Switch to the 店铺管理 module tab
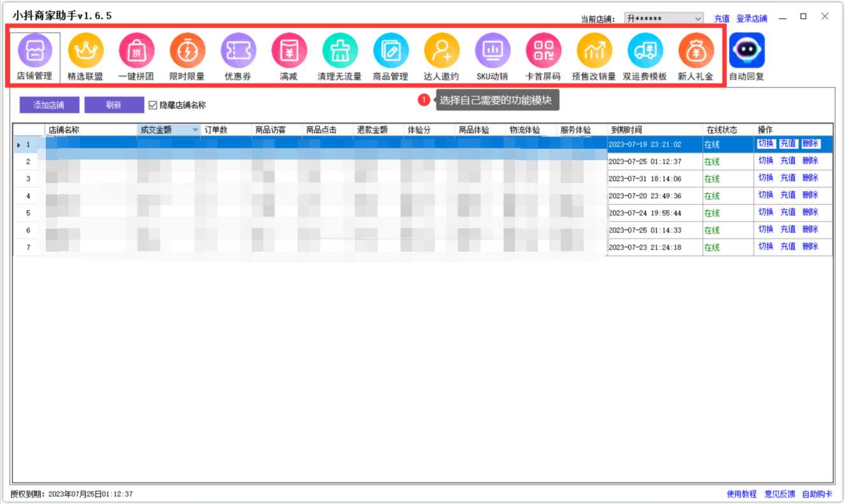845x504 pixels. pyautogui.click(x=34, y=57)
